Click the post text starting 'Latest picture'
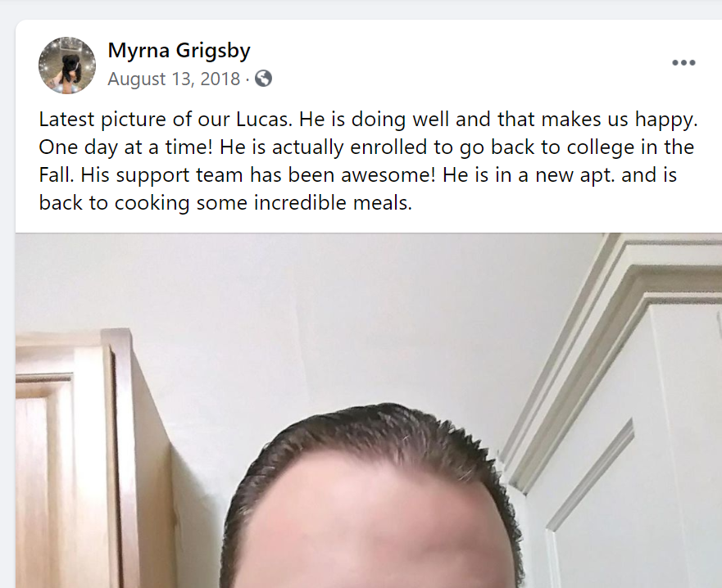 (368, 161)
